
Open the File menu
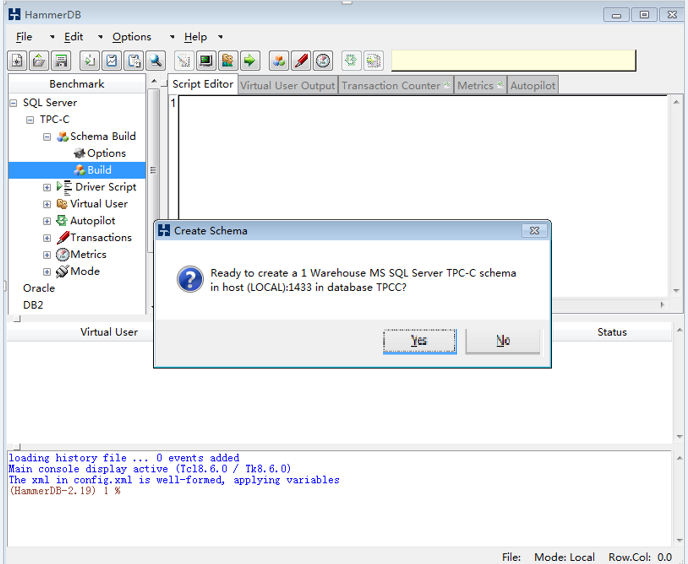(x=24, y=37)
